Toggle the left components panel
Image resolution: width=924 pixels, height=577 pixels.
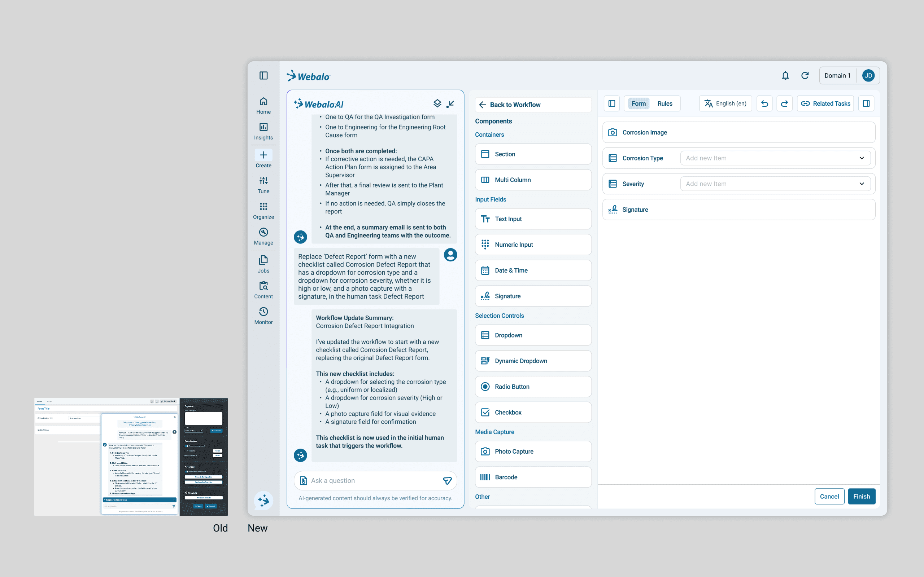pos(612,103)
